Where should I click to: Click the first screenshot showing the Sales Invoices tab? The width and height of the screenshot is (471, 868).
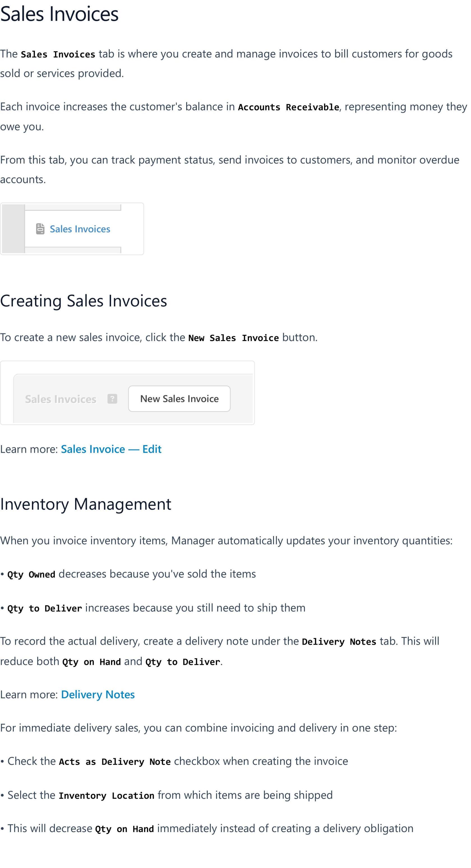pos(72,228)
